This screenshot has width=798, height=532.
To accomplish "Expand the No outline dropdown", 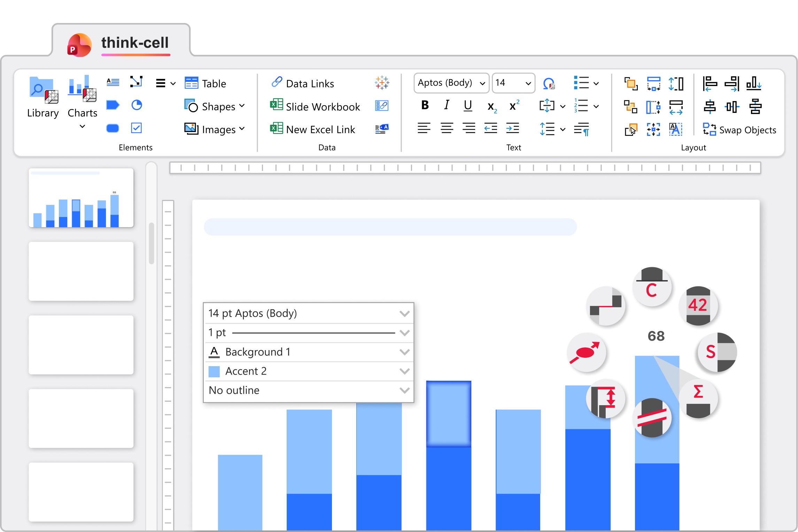I will click(x=404, y=391).
